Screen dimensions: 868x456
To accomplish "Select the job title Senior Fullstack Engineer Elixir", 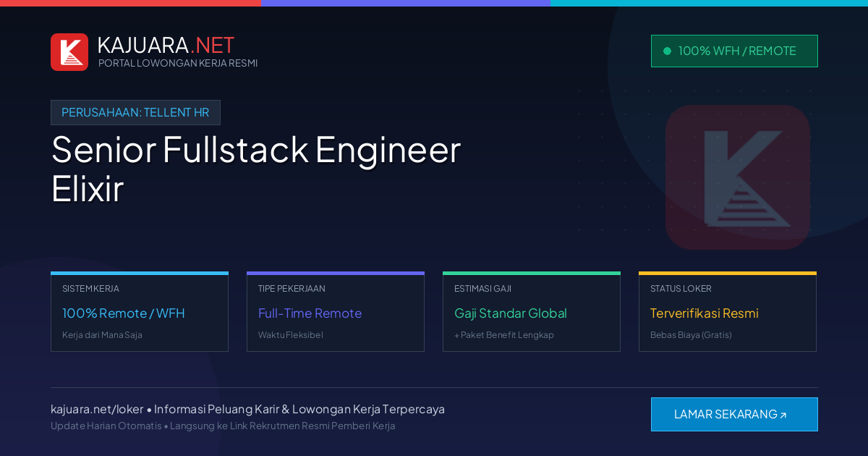I will tap(256, 169).
